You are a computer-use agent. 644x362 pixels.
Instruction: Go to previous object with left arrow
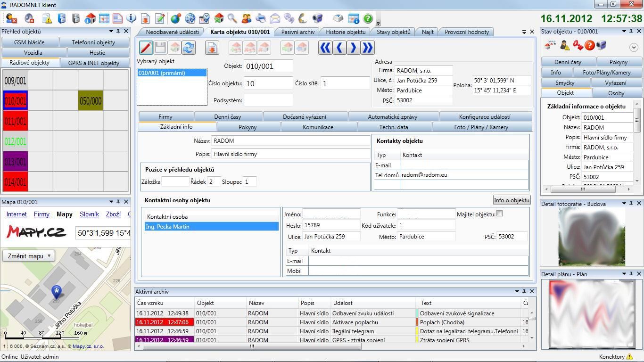coord(339,48)
